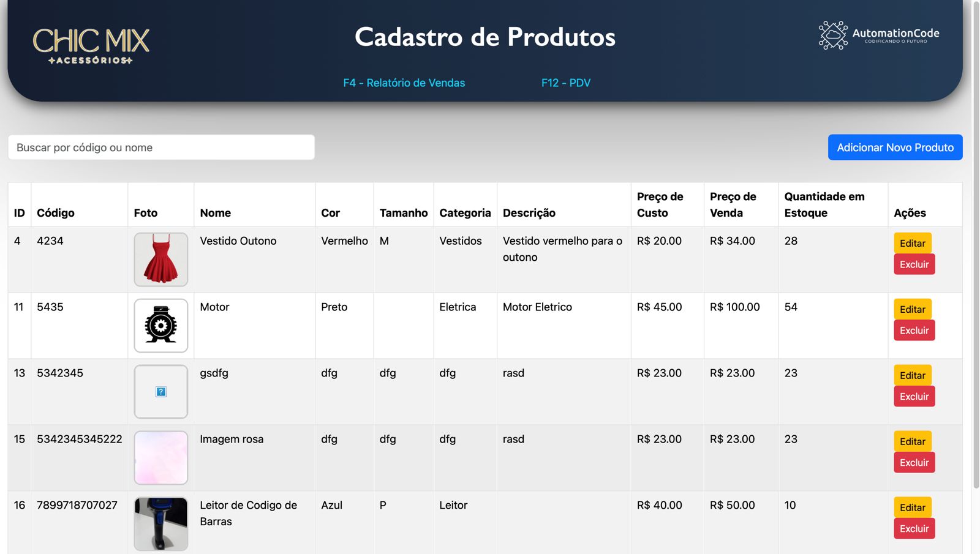This screenshot has width=980, height=554.
Task: Open the Motor gear product photo
Action: tap(161, 326)
